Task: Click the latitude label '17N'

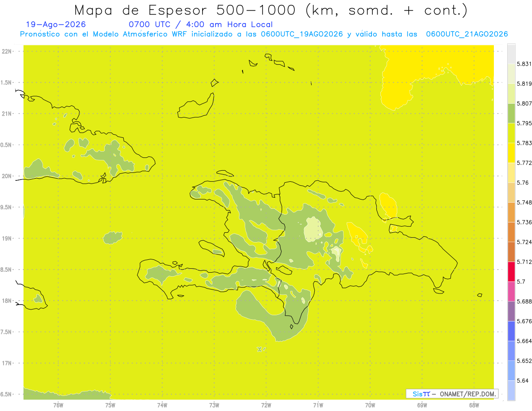Action: click(7, 363)
